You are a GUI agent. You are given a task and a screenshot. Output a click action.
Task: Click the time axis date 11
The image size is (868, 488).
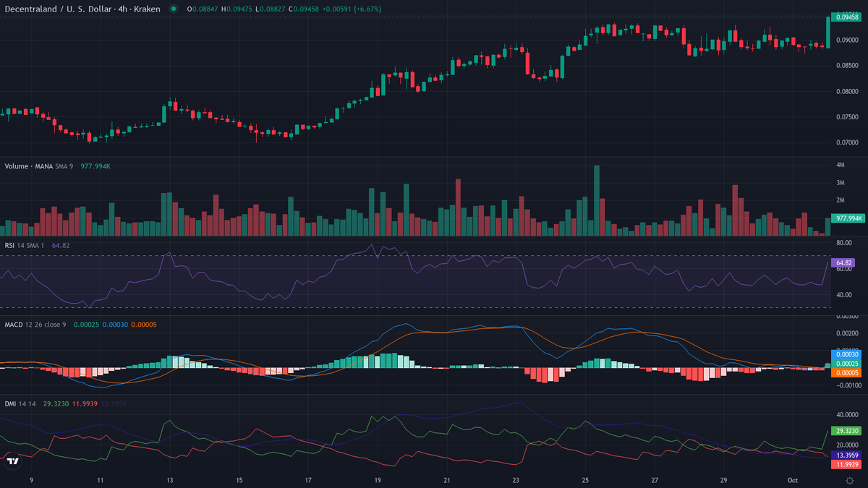tap(101, 480)
